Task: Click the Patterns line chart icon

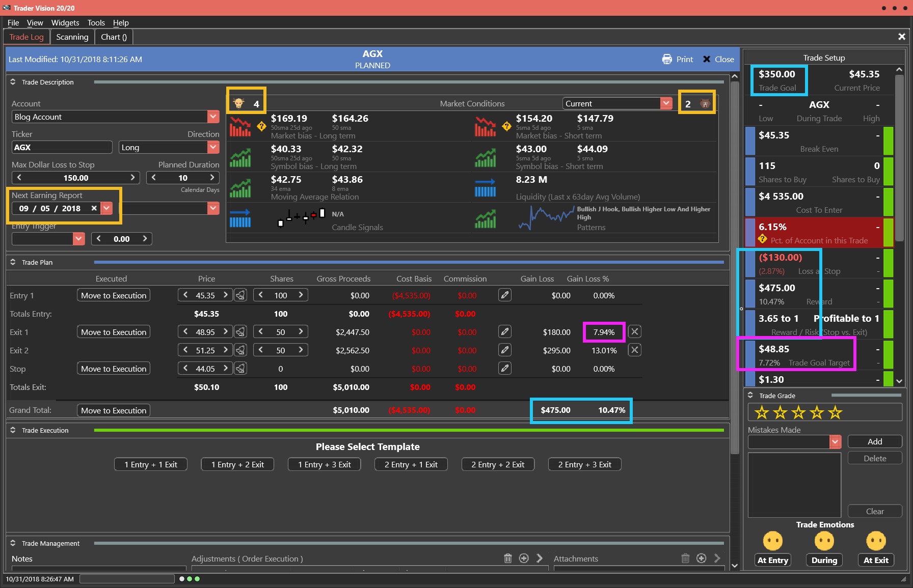Action: pyautogui.click(x=546, y=218)
